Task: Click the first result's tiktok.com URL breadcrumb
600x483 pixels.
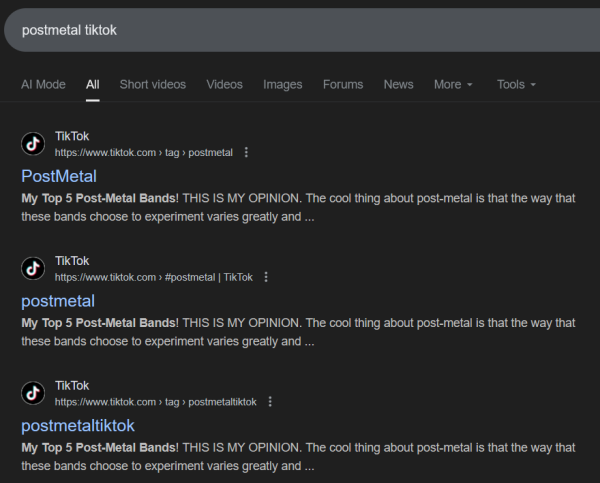Action: (143, 153)
